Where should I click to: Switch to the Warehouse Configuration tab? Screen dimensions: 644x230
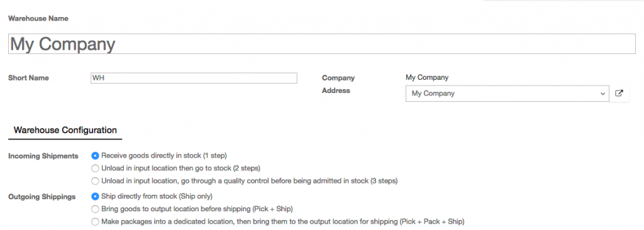(65, 130)
